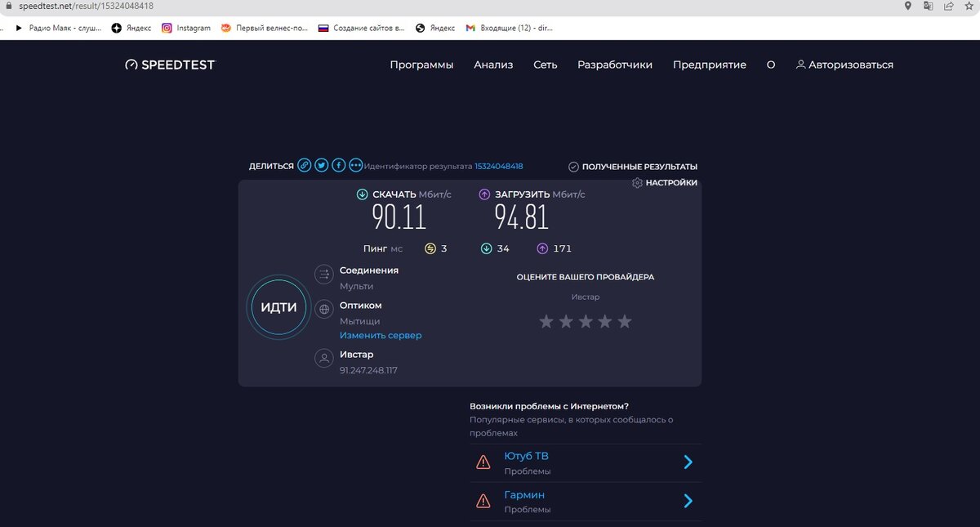Open the Предприятие menu
The width and height of the screenshot is (980, 527).
(x=710, y=65)
